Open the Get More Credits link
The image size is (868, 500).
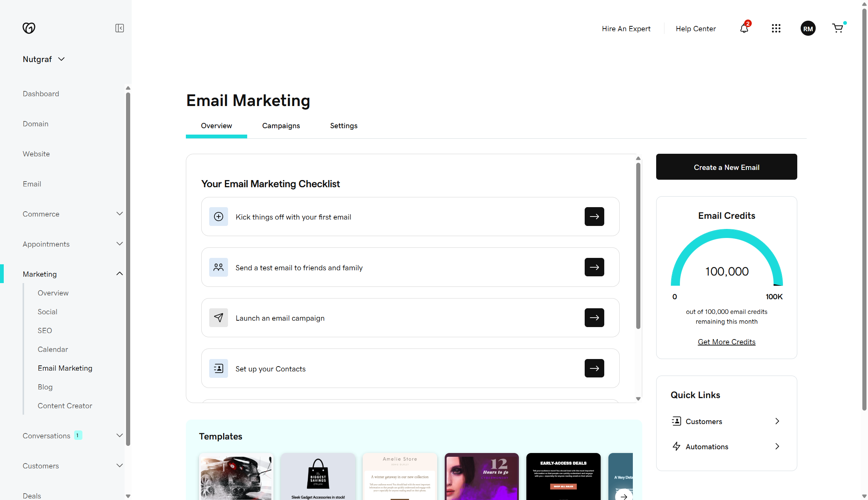point(726,341)
